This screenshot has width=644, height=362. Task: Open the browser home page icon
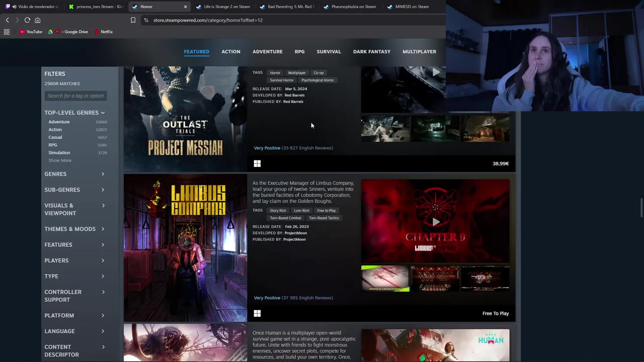37,20
